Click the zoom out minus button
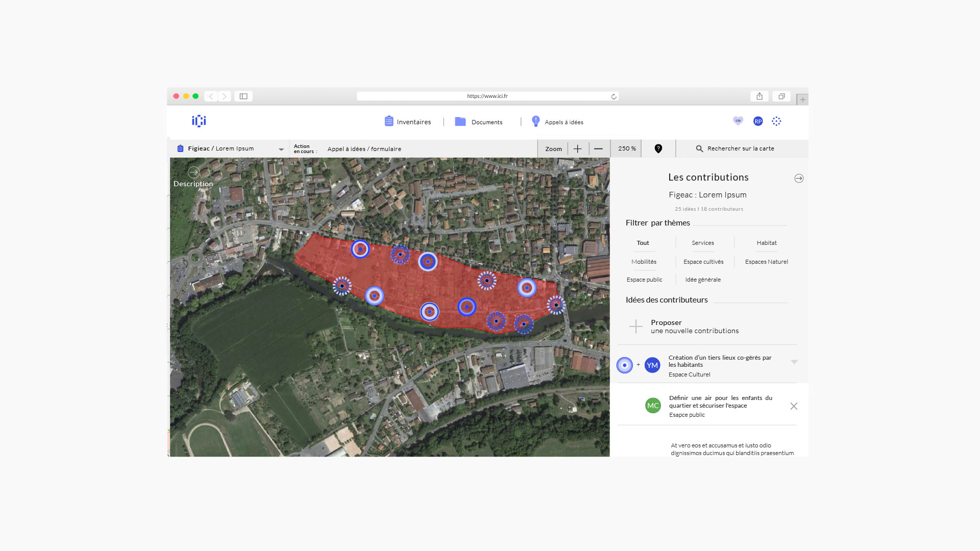Image resolution: width=980 pixels, height=551 pixels. [x=599, y=148]
